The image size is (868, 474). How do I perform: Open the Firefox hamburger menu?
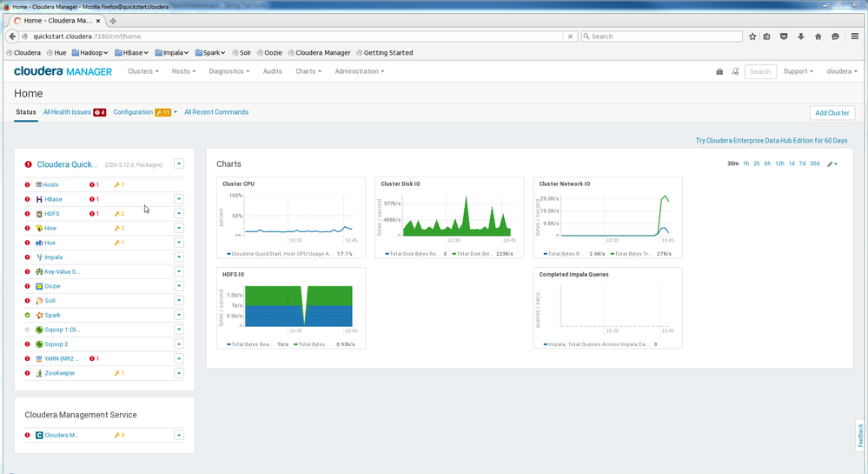coord(857,37)
